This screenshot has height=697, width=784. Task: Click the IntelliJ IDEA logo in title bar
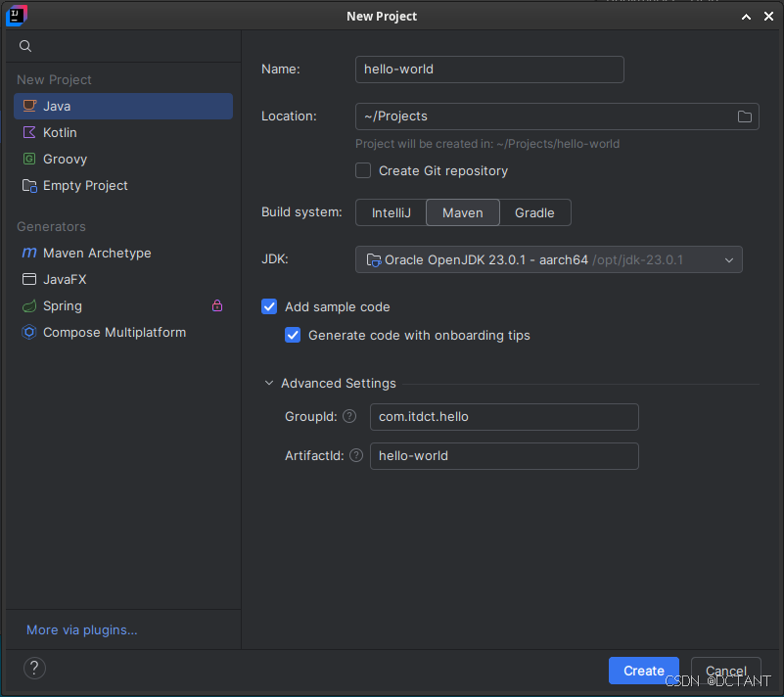coord(16,16)
